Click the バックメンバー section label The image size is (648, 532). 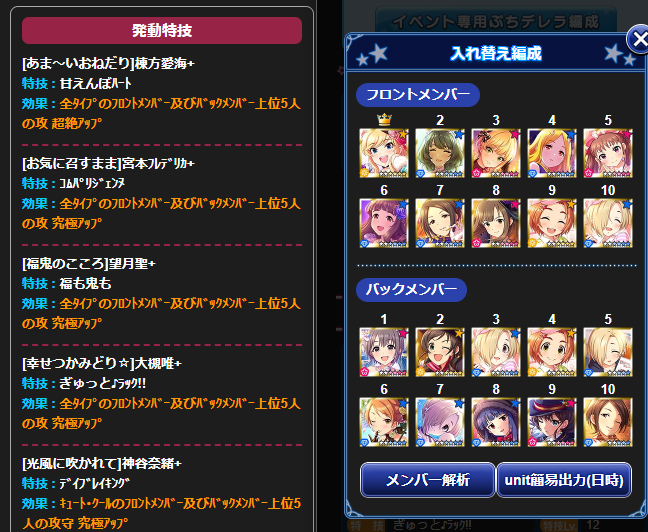[412, 290]
